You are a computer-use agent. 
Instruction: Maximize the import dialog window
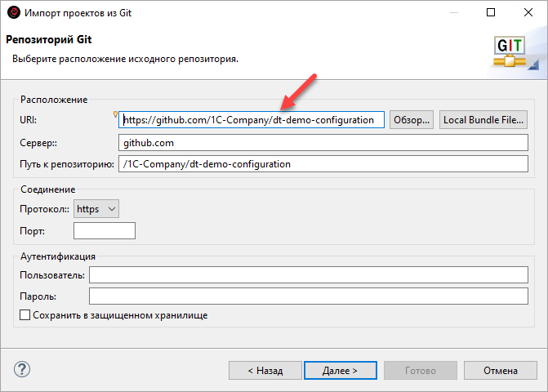[491, 13]
